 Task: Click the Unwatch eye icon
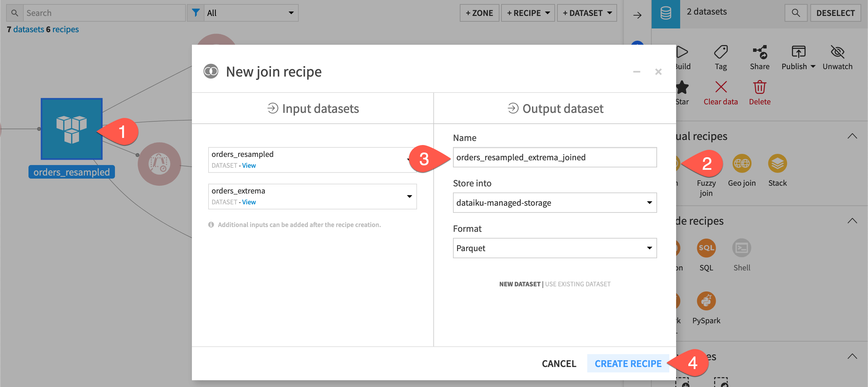[837, 52]
